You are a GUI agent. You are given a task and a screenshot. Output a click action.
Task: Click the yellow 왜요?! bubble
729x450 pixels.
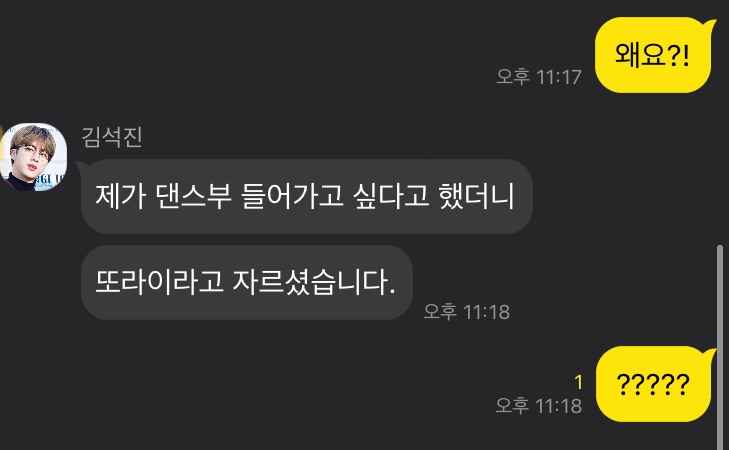(x=653, y=55)
